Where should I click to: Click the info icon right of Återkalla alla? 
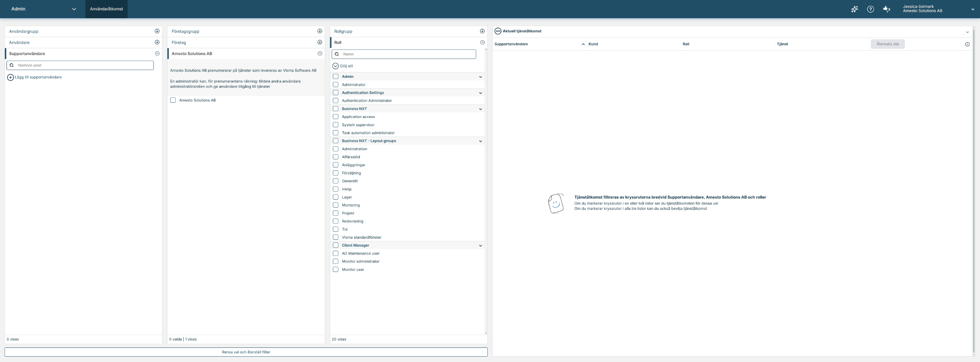[x=967, y=44]
